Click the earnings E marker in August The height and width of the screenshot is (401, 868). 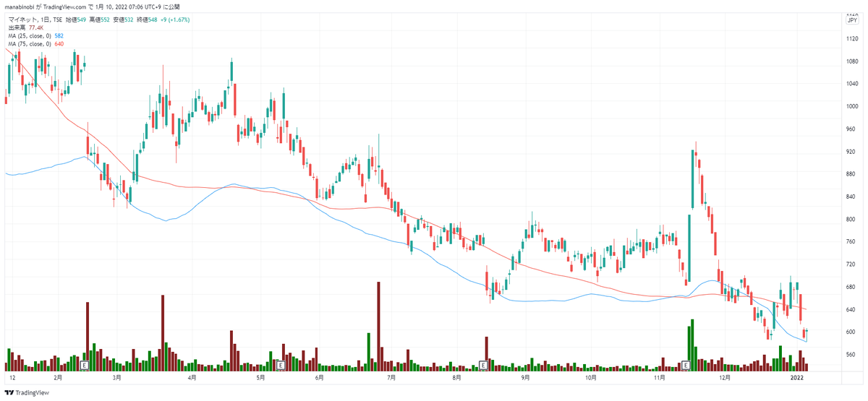pos(482,366)
